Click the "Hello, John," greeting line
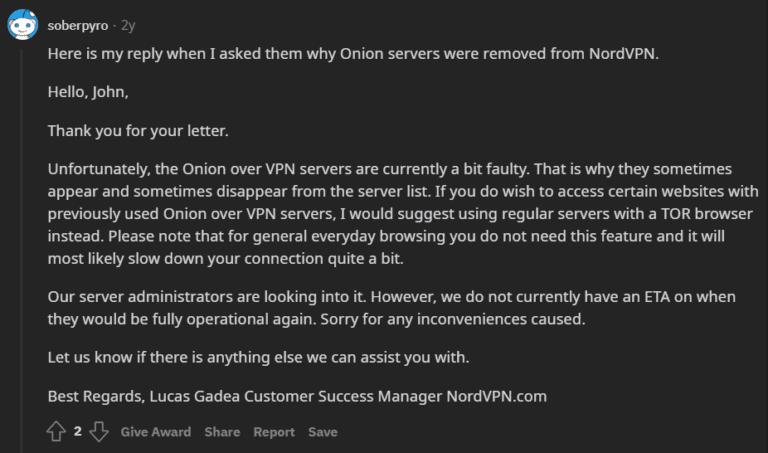Image resolution: width=768 pixels, height=453 pixels. [88, 92]
